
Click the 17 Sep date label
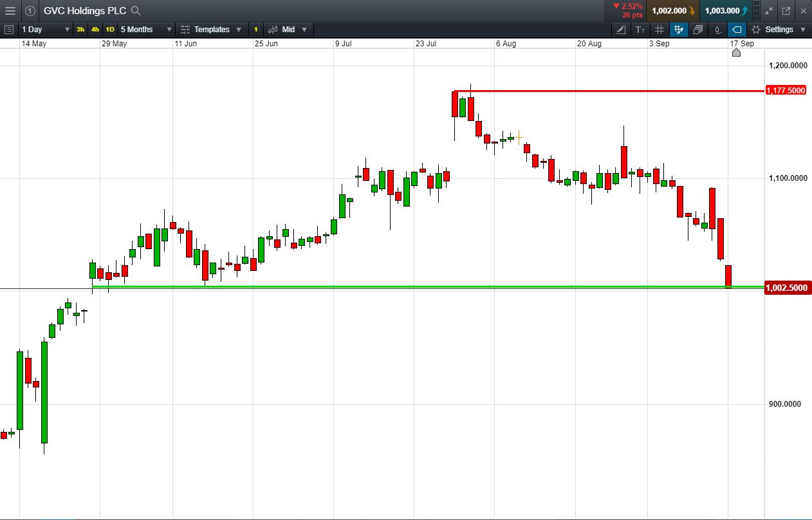pyautogui.click(x=742, y=44)
